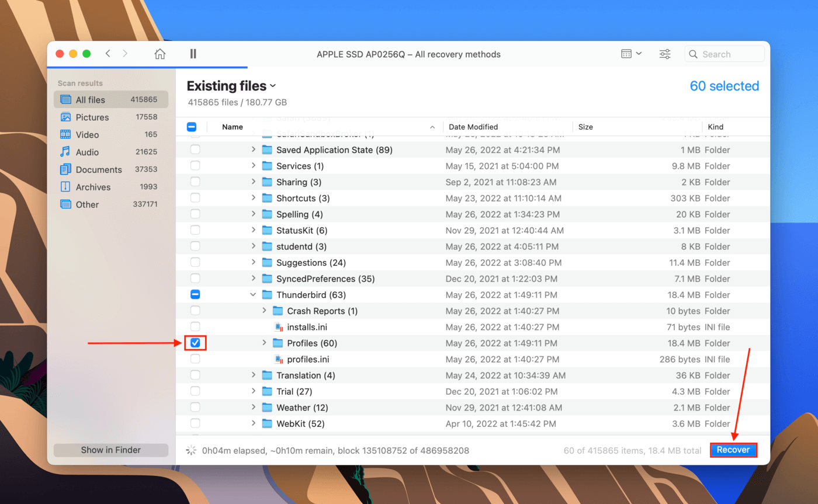Select Video category in sidebar

(111, 134)
